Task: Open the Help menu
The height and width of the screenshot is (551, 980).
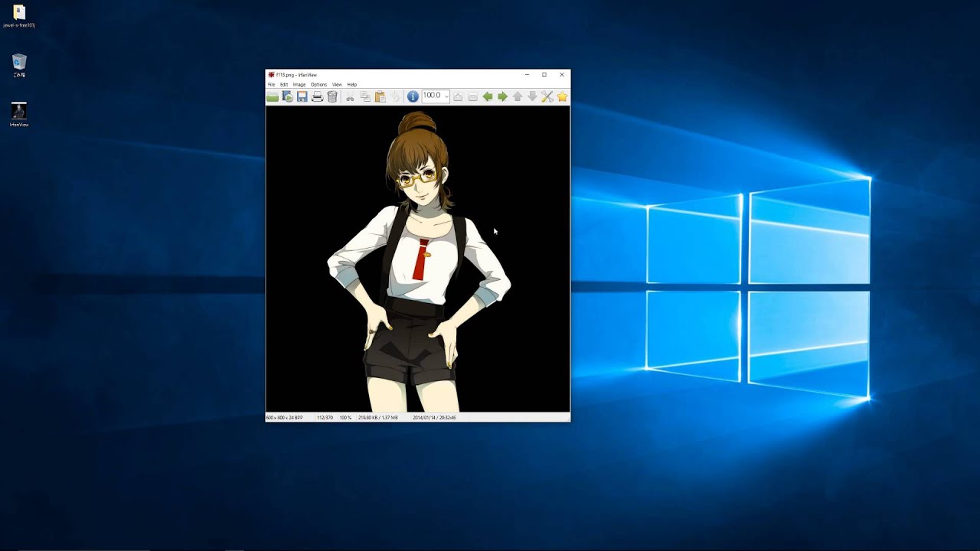Action: click(352, 85)
